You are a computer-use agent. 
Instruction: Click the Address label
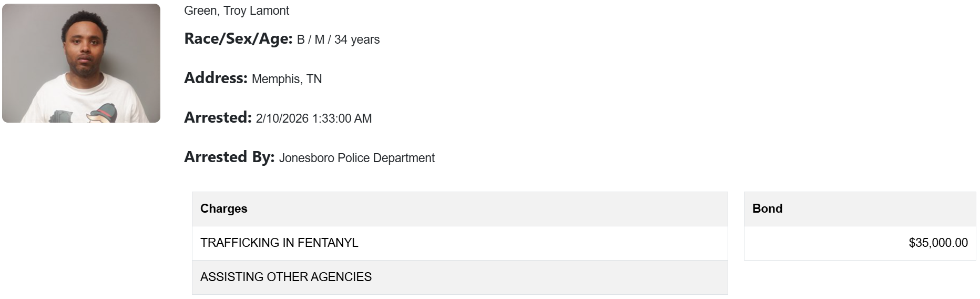coord(216,78)
